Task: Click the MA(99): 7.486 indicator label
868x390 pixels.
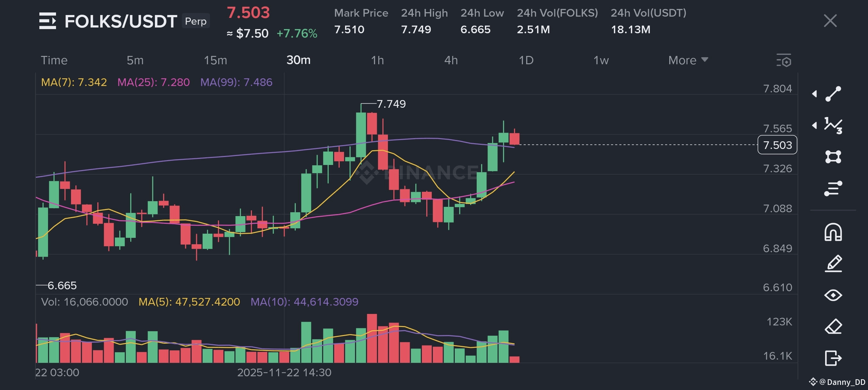Action: [x=236, y=82]
